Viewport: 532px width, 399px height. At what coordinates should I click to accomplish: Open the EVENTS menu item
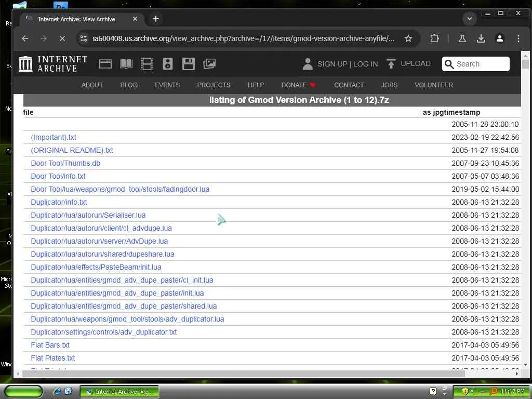click(x=167, y=85)
